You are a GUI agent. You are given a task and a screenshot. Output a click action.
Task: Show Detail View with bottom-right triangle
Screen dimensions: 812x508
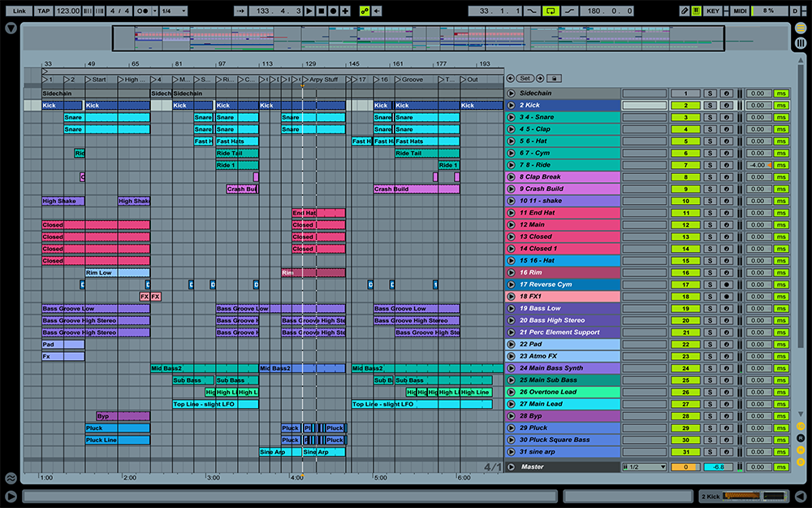pyautogui.click(x=801, y=496)
